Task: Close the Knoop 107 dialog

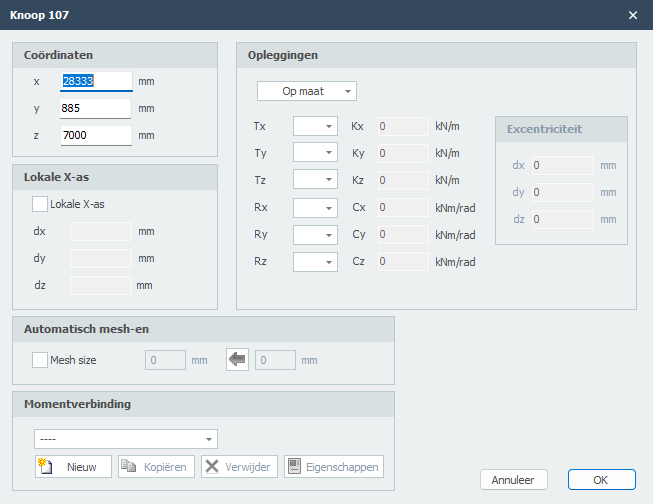Action: pos(632,15)
